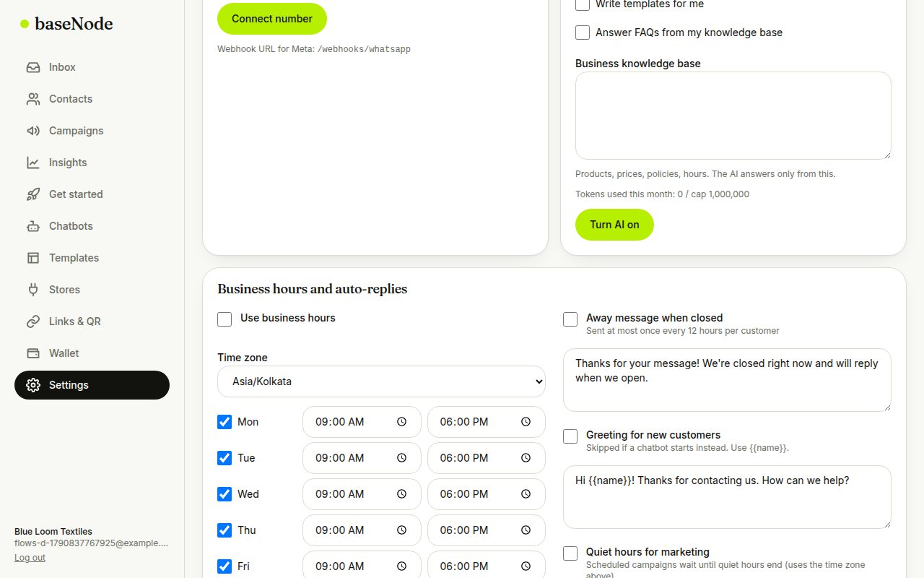Open the Mon closing time clock picker
The width and height of the screenshot is (924, 578).
pyautogui.click(x=526, y=422)
